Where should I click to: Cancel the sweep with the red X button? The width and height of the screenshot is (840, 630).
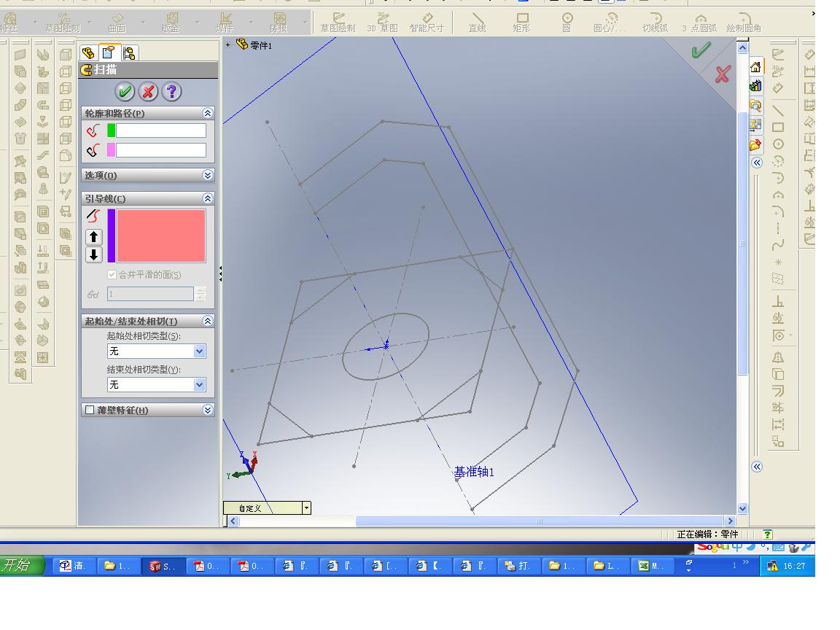149,92
